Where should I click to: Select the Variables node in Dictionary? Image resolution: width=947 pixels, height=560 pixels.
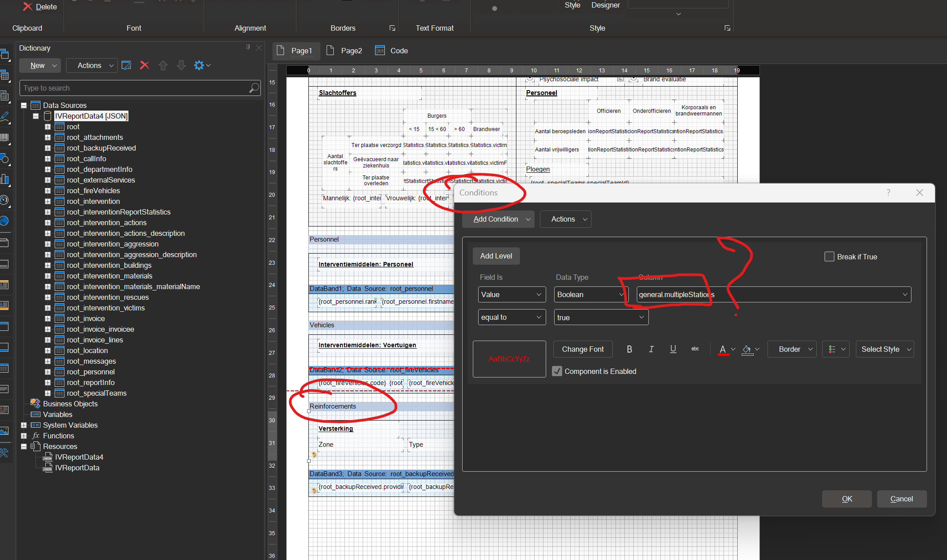(57, 414)
